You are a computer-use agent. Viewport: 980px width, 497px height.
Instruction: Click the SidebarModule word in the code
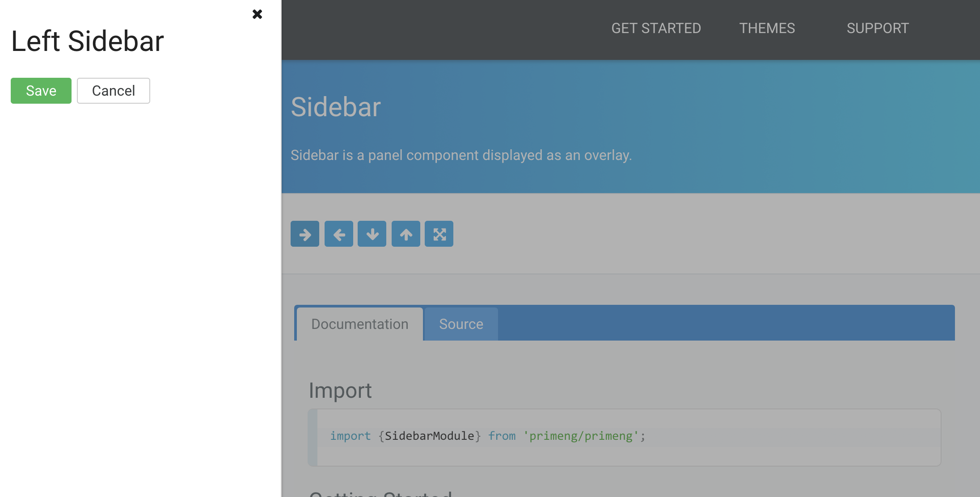coord(430,436)
